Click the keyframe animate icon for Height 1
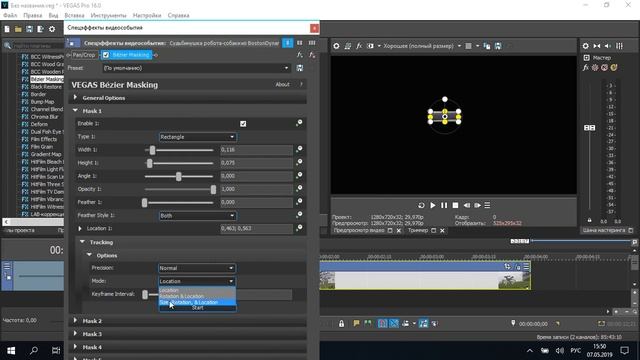 point(299,162)
